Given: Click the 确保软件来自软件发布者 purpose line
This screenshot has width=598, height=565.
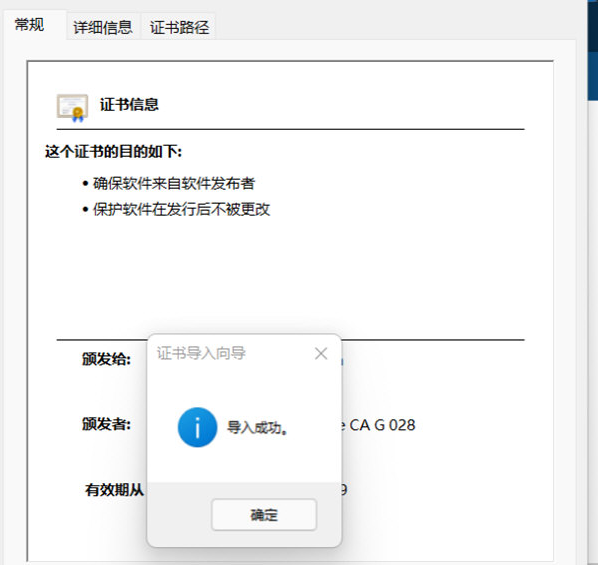Looking at the screenshot, I should [x=174, y=184].
